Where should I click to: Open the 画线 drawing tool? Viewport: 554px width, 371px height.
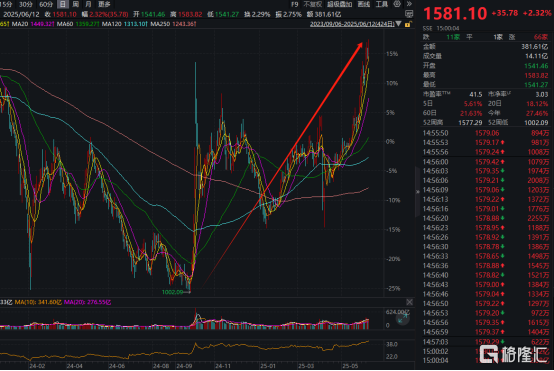pos(364,4)
